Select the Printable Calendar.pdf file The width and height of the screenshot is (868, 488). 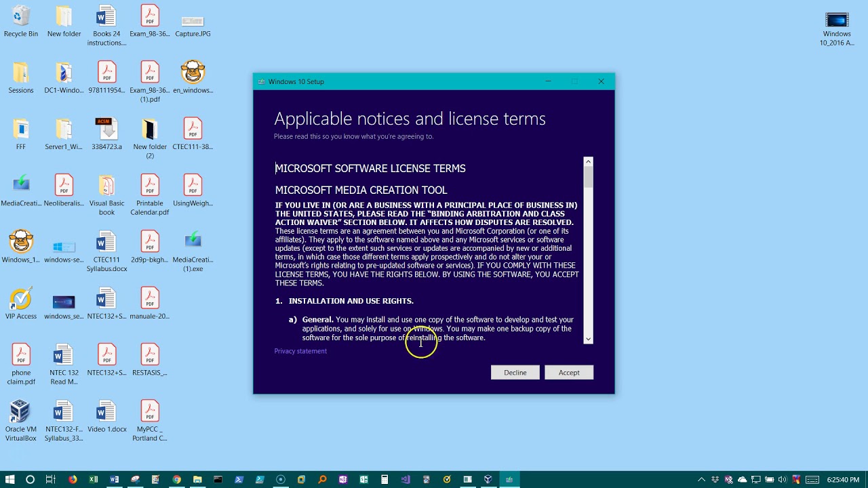tap(150, 195)
